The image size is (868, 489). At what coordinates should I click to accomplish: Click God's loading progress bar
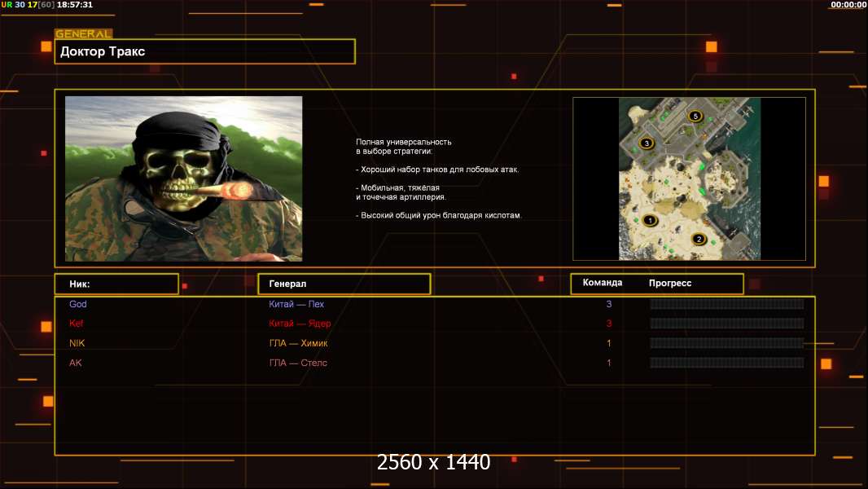coord(726,304)
